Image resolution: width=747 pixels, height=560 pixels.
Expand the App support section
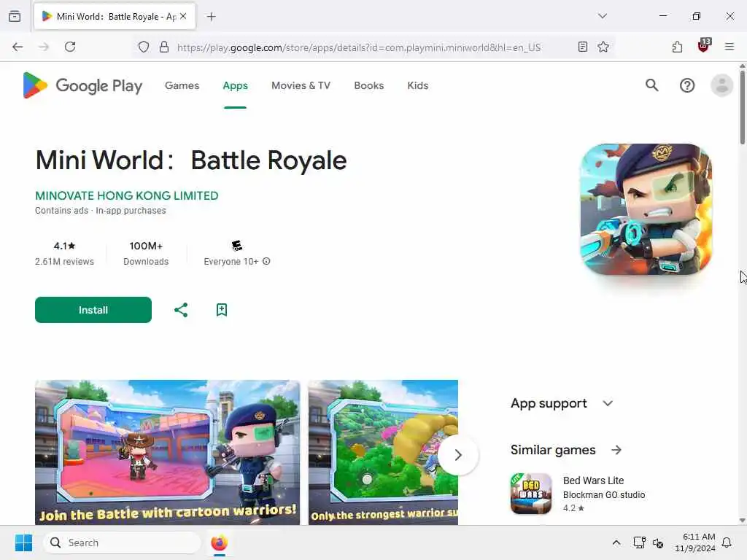coord(608,403)
